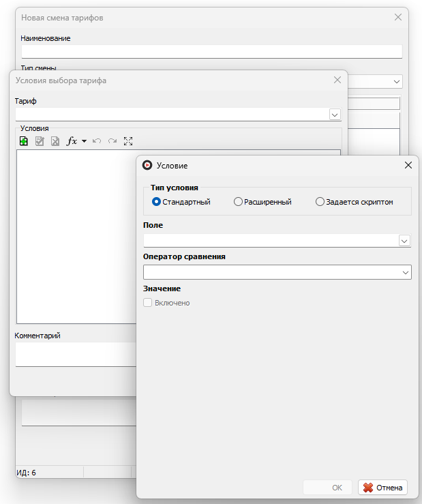This screenshot has width=422, height=504.
Task: Select the Расширенный radio button
Action: pos(238,202)
